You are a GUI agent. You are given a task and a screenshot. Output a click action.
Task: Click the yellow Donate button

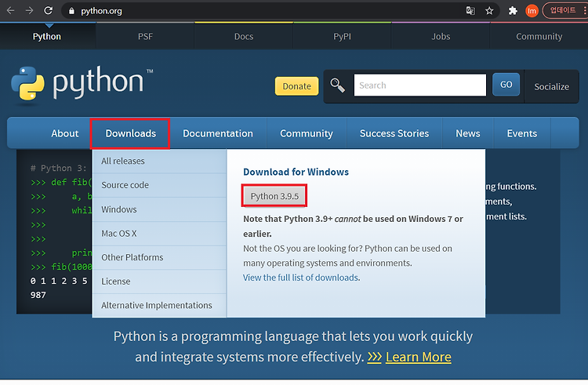296,86
